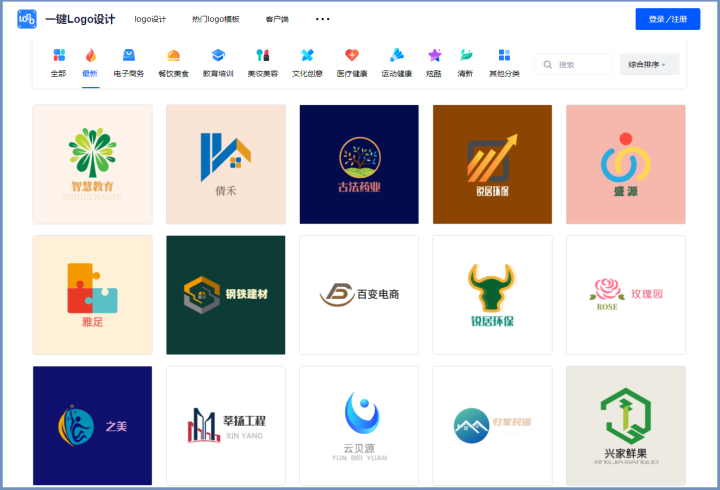The height and width of the screenshot is (490, 720).
Task: Select the 医疗健康 heart category icon
Action: pos(351,56)
